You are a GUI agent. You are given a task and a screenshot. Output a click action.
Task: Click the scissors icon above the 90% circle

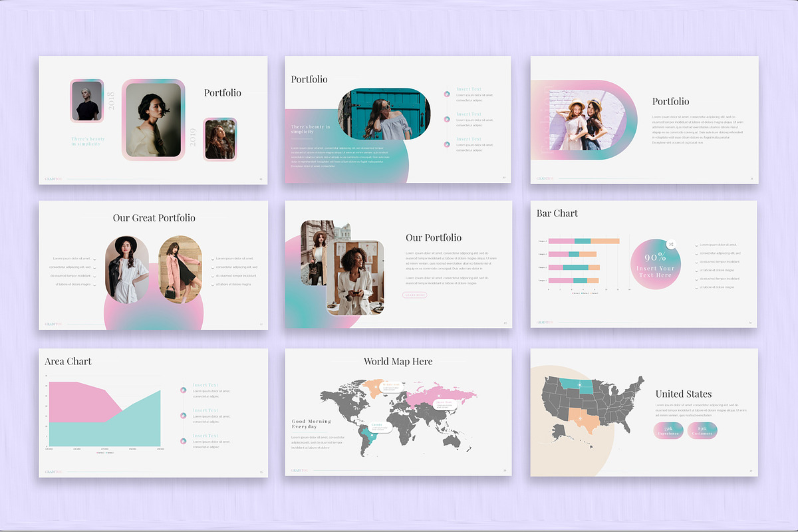[x=672, y=244]
